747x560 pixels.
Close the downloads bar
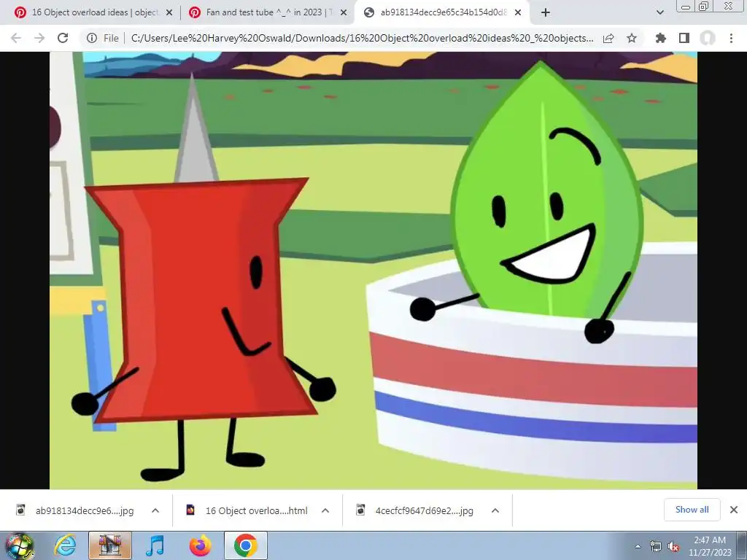(x=734, y=510)
